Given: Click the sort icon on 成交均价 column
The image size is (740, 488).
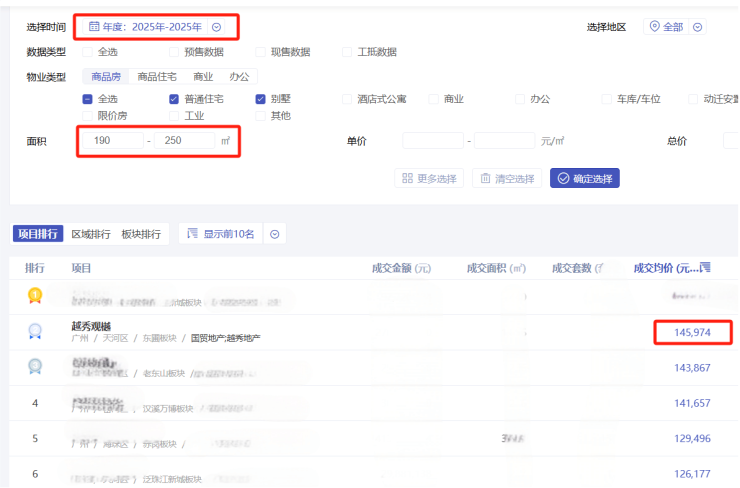Looking at the screenshot, I should pos(706,268).
